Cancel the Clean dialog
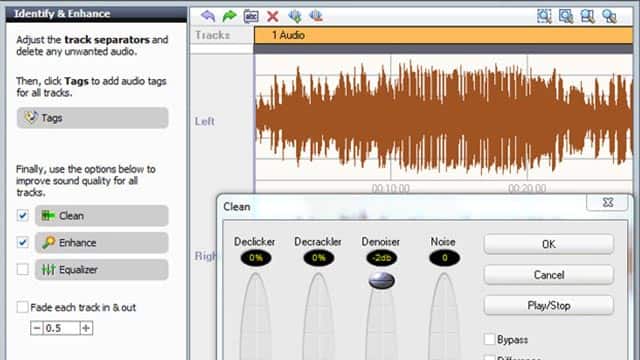Image resolution: width=640 pixels, height=360 pixels. click(x=549, y=275)
